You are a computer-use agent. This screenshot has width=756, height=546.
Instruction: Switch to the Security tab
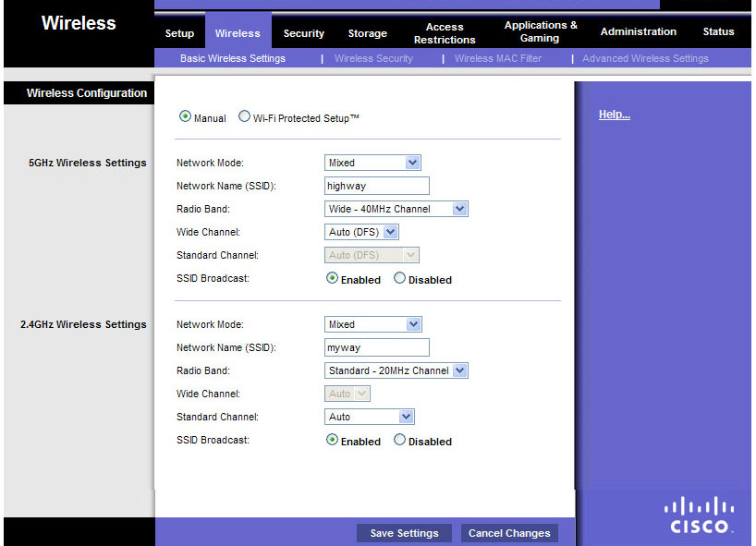click(303, 33)
